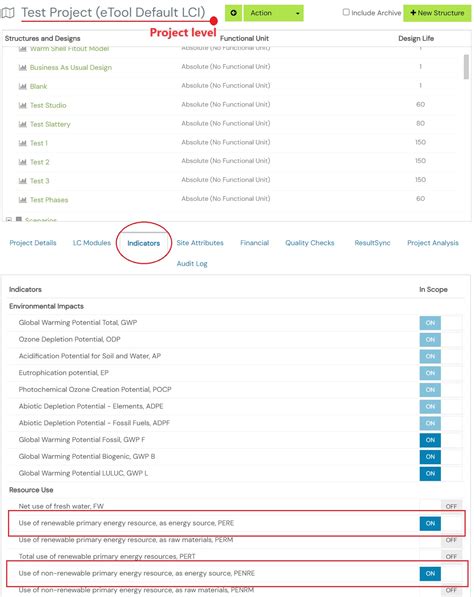Open the Test 1 design link
This screenshot has height=597, width=474.
point(39,143)
